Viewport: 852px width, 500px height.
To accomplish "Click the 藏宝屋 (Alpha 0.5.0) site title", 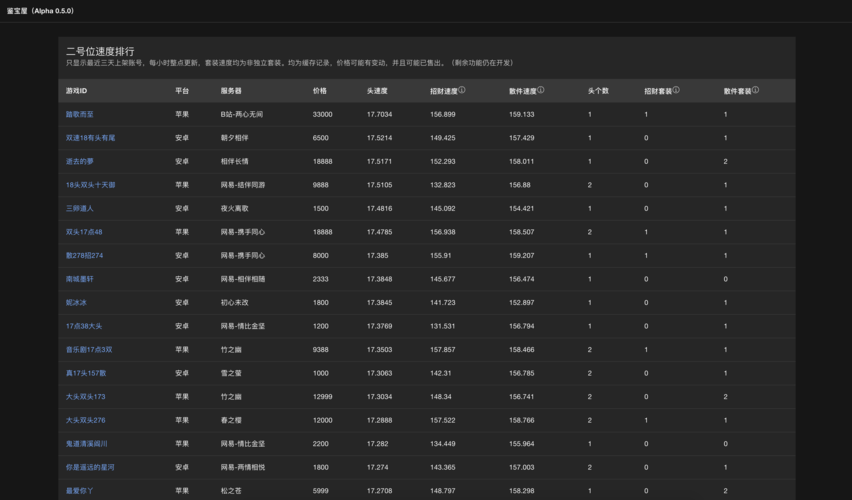I will tap(40, 10).
